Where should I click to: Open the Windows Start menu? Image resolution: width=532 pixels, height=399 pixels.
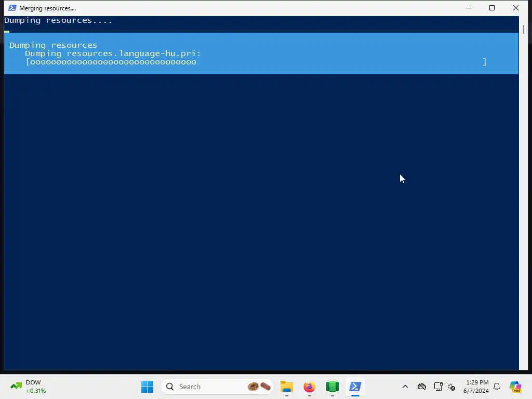point(147,387)
